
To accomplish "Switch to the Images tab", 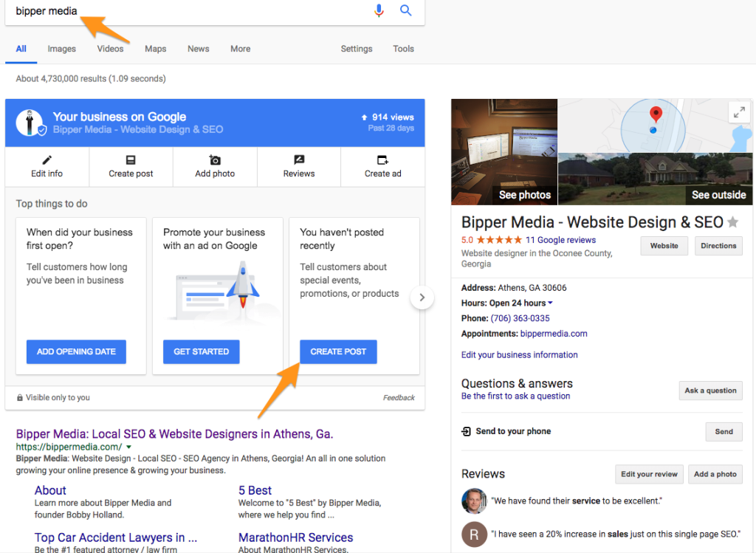I will (x=61, y=49).
